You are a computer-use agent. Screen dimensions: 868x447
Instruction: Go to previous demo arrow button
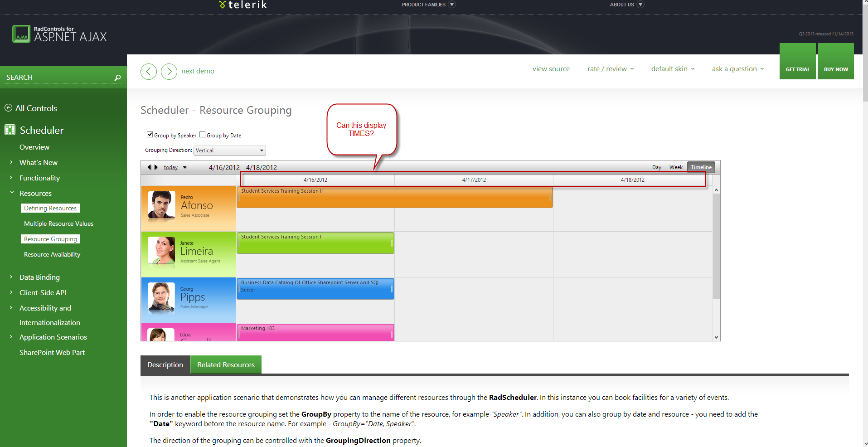(x=149, y=71)
